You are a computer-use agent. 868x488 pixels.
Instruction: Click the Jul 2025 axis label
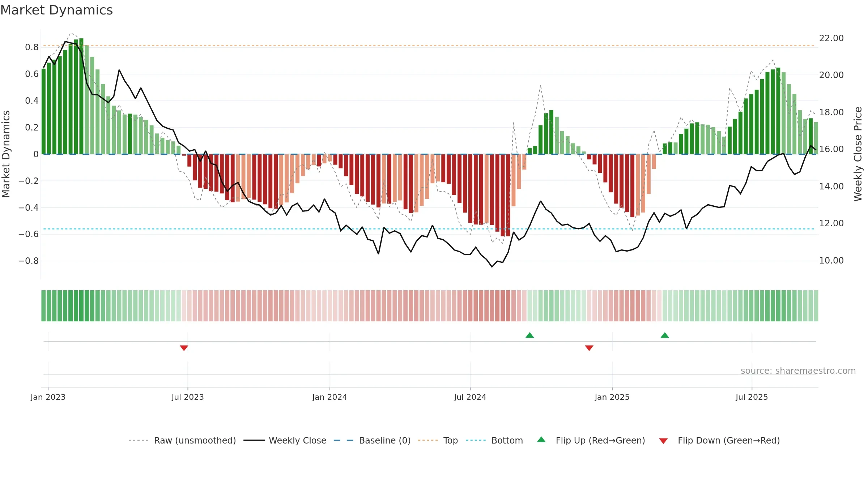point(752,397)
